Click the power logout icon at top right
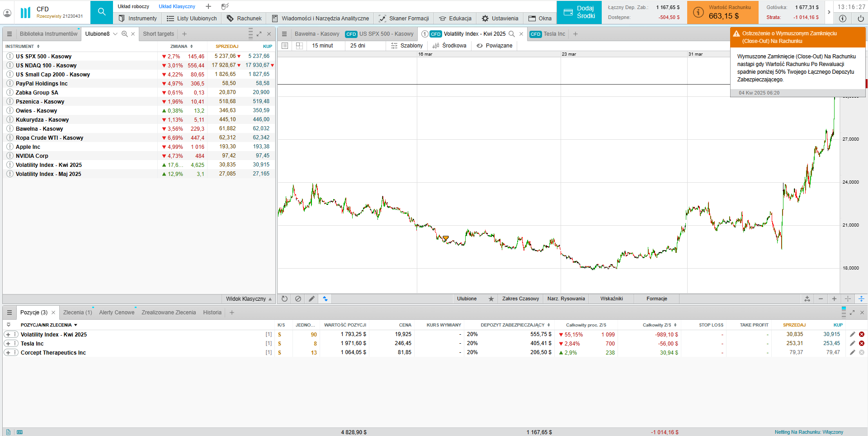This screenshot has width=868, height=436. pos(860,19)
